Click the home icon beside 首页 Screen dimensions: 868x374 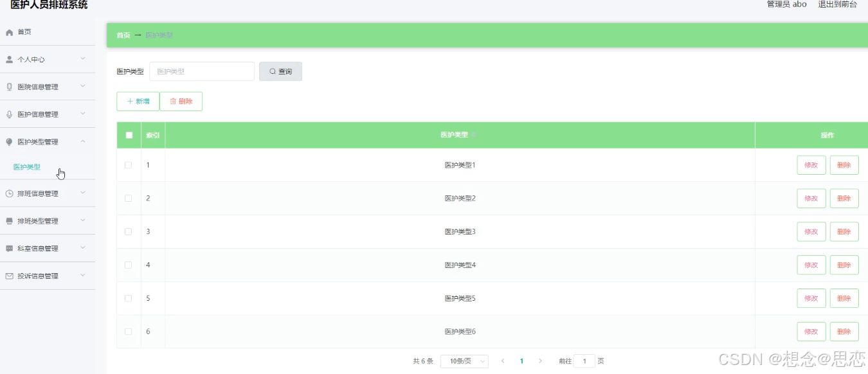click(x=10, y=32)
